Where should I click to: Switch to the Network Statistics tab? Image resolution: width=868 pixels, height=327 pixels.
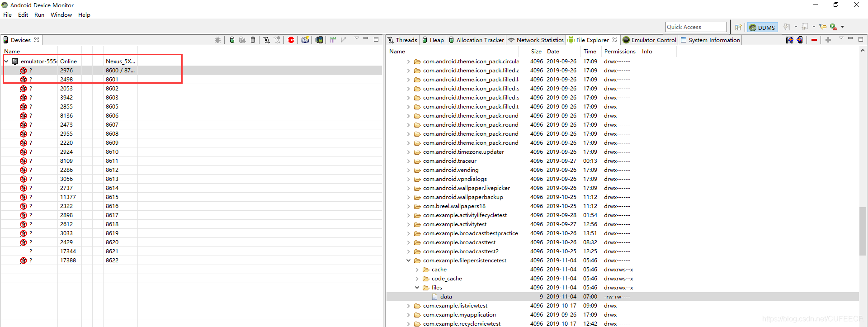click(x=536, y=40)
